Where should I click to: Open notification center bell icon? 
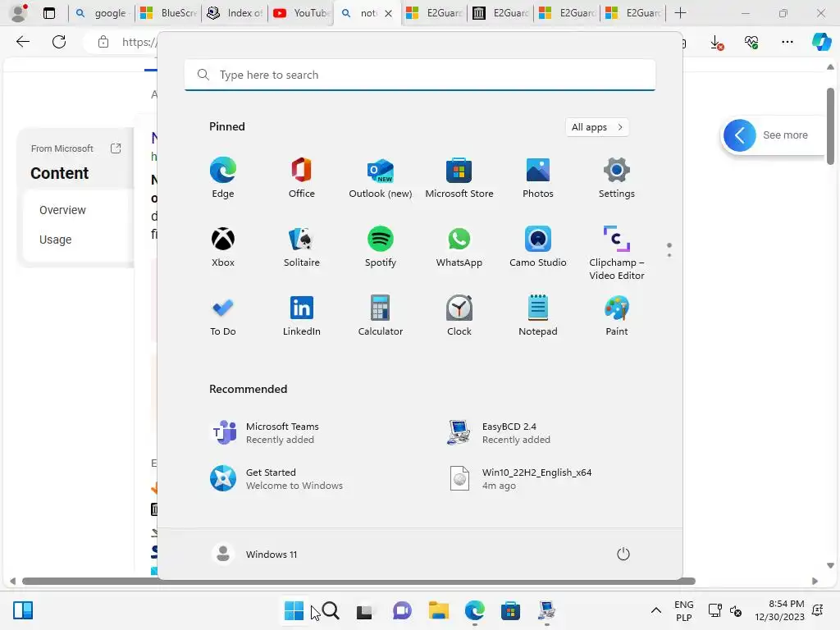818,610
